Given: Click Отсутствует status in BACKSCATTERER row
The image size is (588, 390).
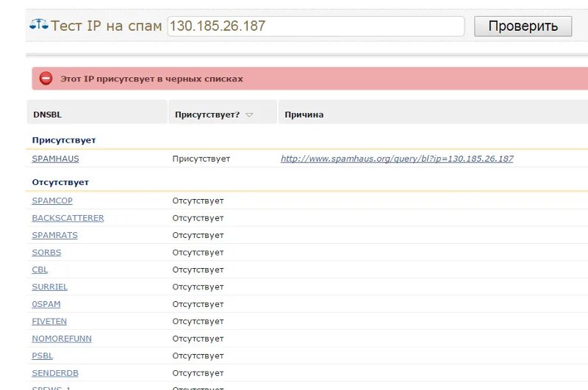Looking at the screenshot, I should [198, 217].
